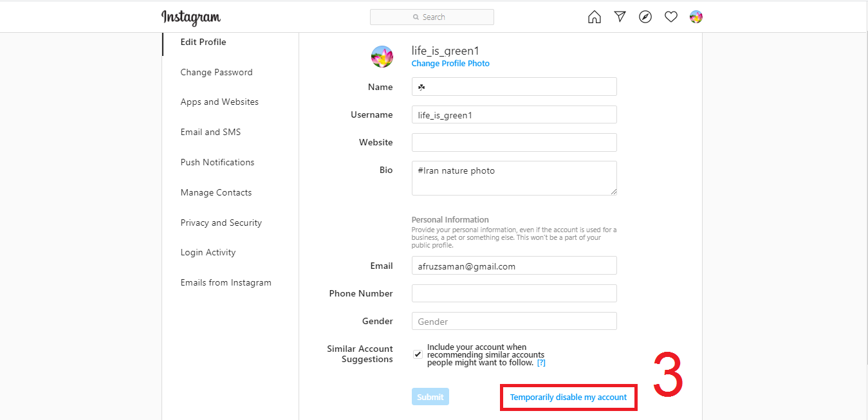Screen dimensions: 868x420
Task: Click the Instagram logo
Action: 191,17
